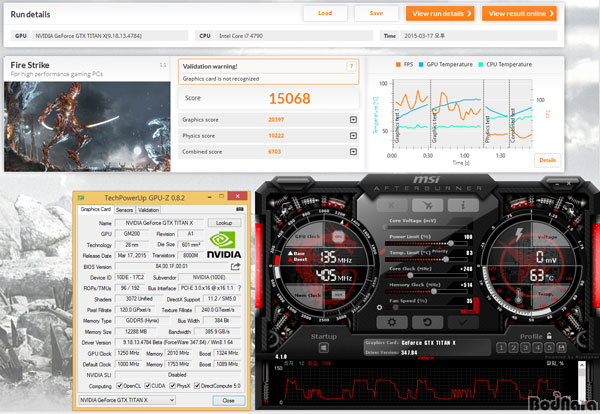Click View result online button
Viewport: 600px width, 414px height.
(519, 13)
